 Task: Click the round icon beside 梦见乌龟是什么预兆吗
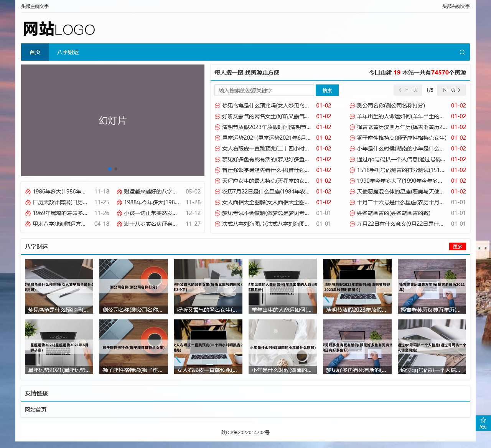coord(217,106)
